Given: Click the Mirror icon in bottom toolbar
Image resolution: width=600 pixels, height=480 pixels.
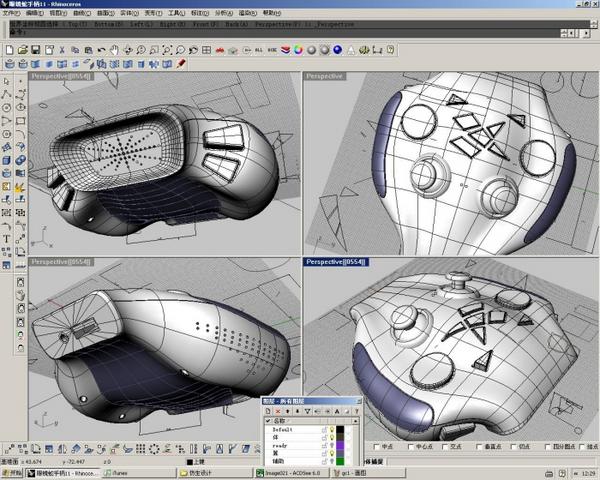Looking at the screenshot, I should pos(62,449).
